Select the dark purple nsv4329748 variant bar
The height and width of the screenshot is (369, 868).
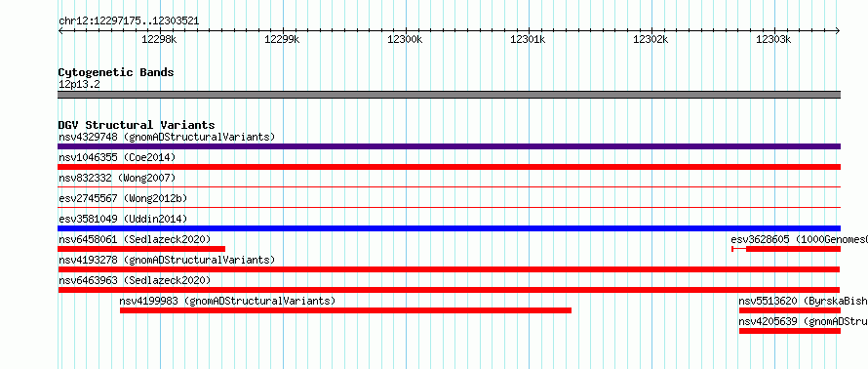(x=449, y=146)
